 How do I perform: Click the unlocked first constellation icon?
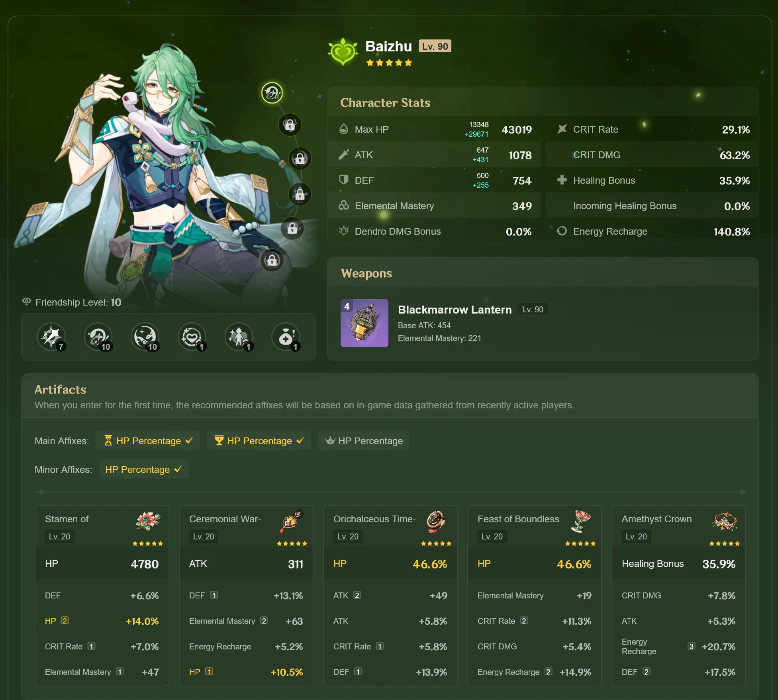click(x=272, y=93)
